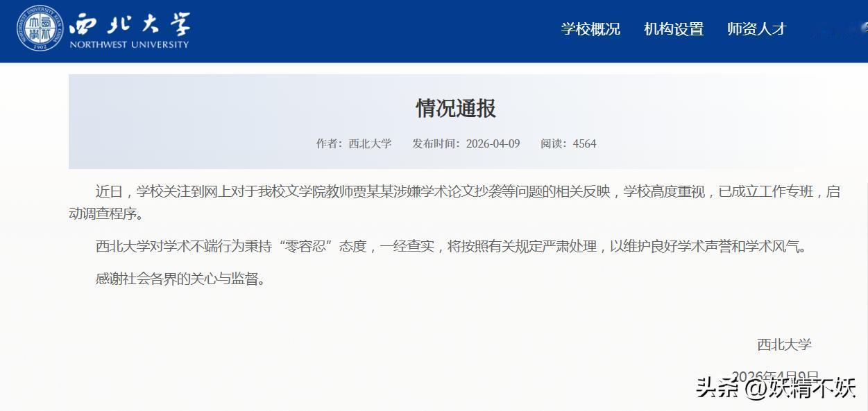Open the 学校概况 menu
Screen dimensions: 868x411
[590, 29]
